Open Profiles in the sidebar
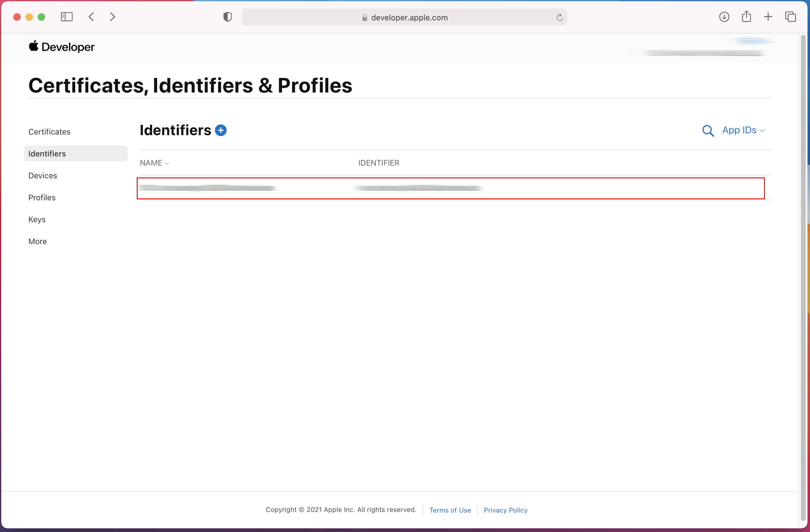 pyautogui.click(x=42, y=197)
